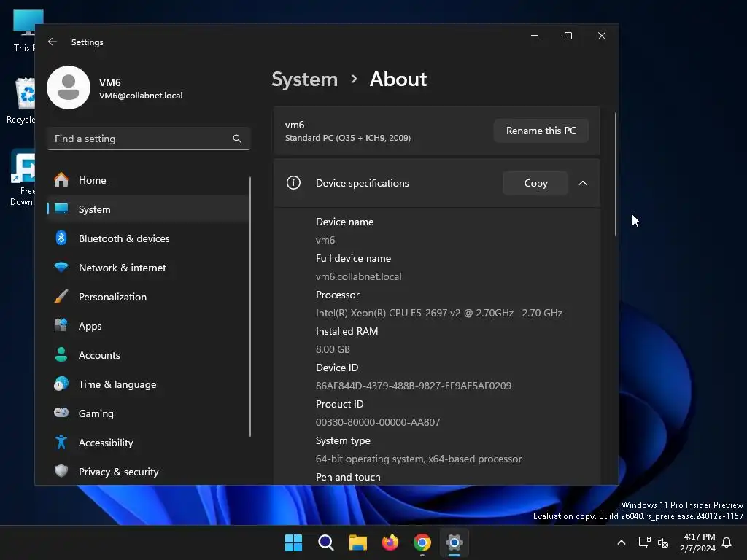Select the Recycle Bin desktop icon
This screenshot has height=560, width=747.
coord(21,101)
